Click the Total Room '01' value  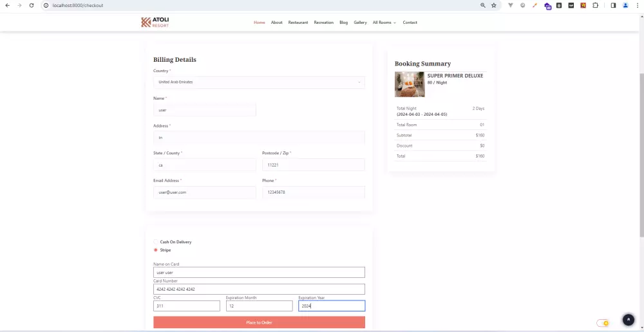click(x=482, y=125)
